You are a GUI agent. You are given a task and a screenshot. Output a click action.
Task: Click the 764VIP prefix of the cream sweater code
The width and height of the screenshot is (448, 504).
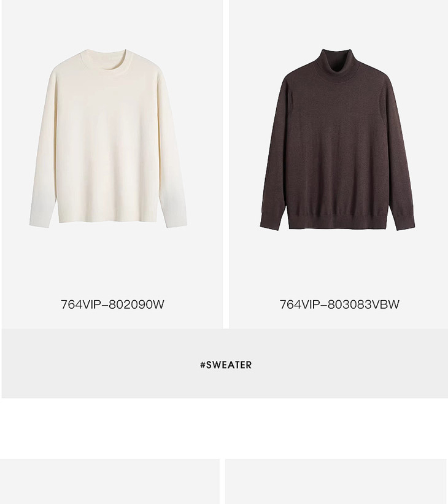pyautogui.click(x=81, y=304)
